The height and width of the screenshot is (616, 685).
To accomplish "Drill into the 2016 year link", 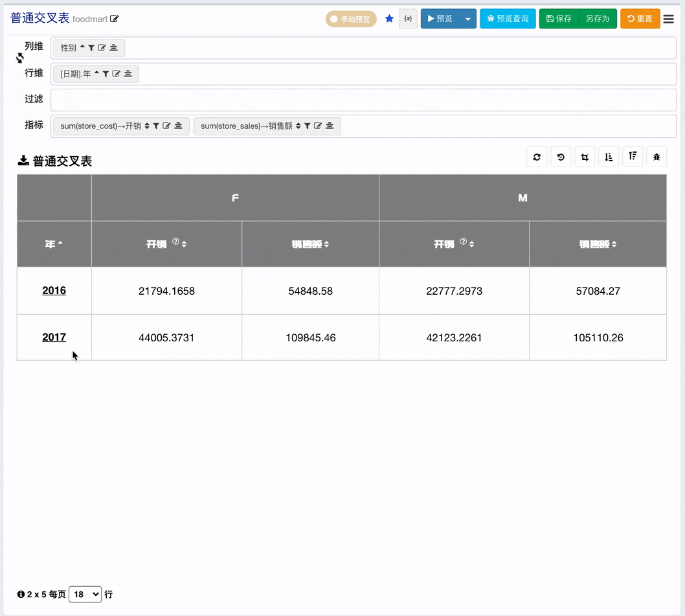I will [54, 290].
